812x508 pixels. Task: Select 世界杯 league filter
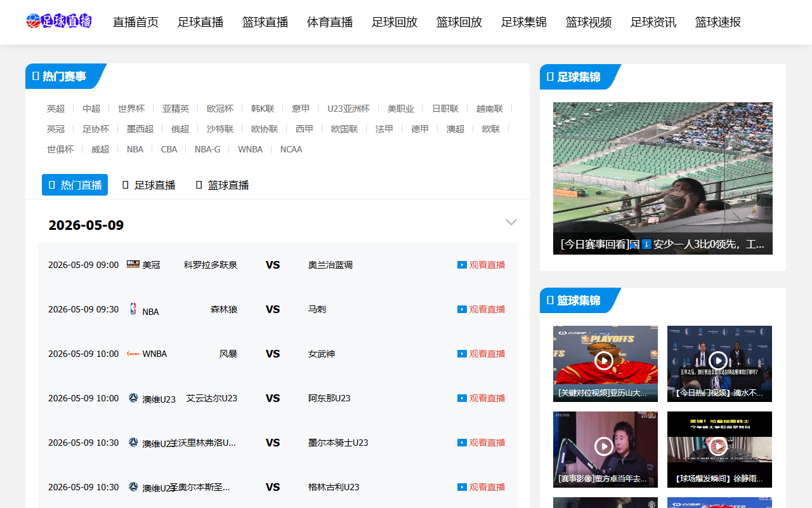coord(131,109)
